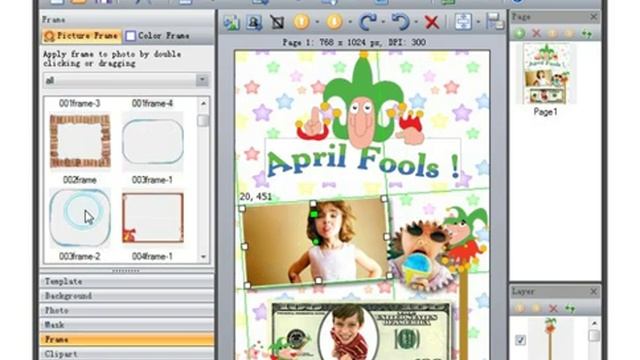Click the green rotation handle on selected photo
640x360 pixels.
click(x=314, y=214)
